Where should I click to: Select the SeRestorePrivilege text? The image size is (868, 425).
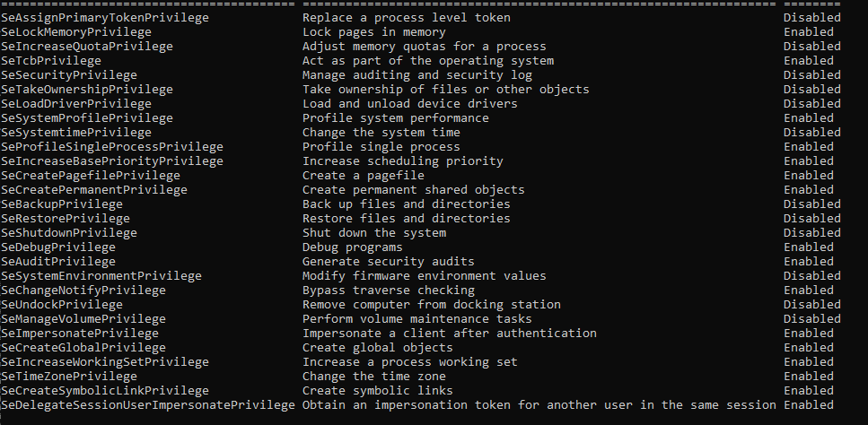pyautogui.click(x=66, y=219)
